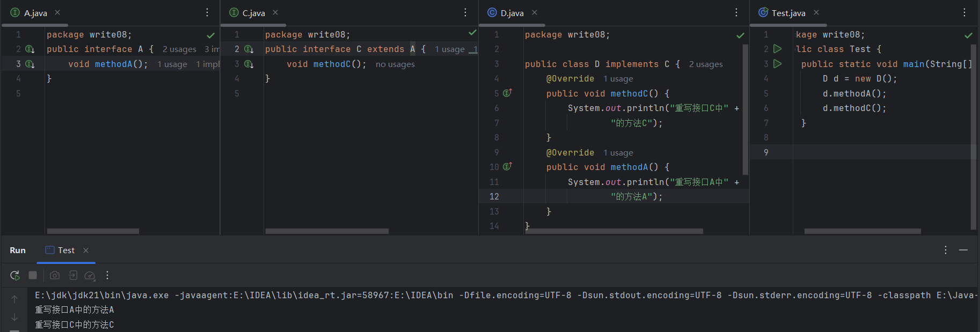The height and width of the screenshot is (332, 980).
Task: Click '1 usage' hint above methodA in D.java
Action: click(x=618, y=153)
